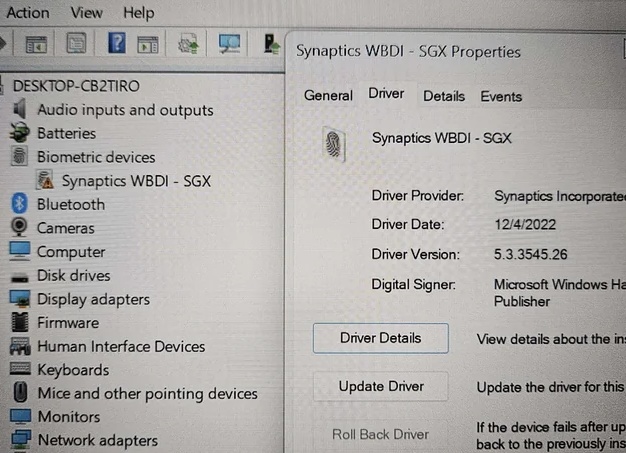The image size is (626, 453).
Task: Select Biometric devices tree item
Action: pyautogui.click(x=96, y=157)
